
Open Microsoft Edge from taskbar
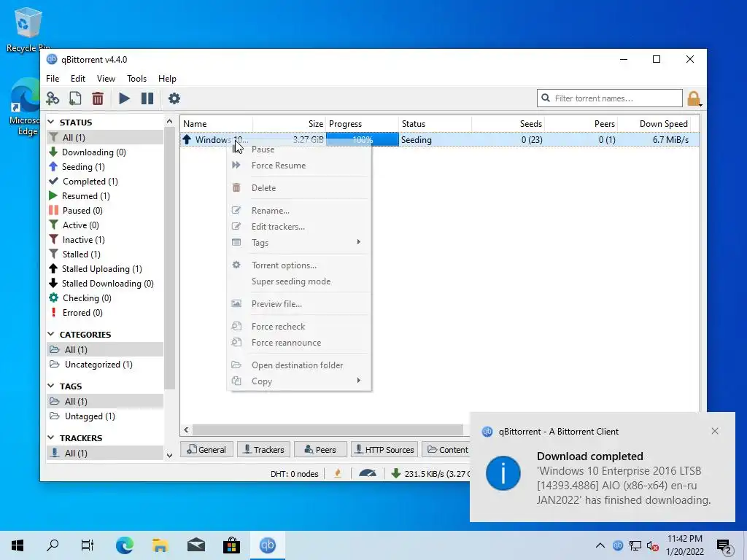(x=124, y=545)
